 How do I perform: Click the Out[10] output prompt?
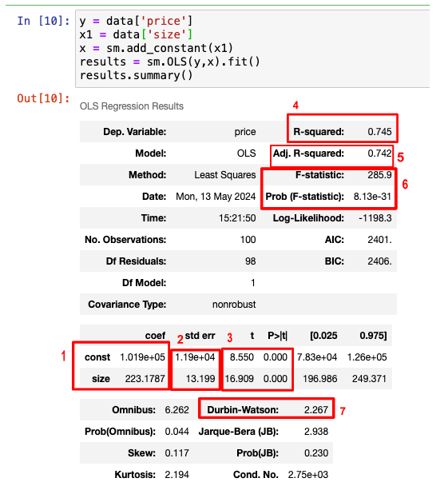click(43, 98)
